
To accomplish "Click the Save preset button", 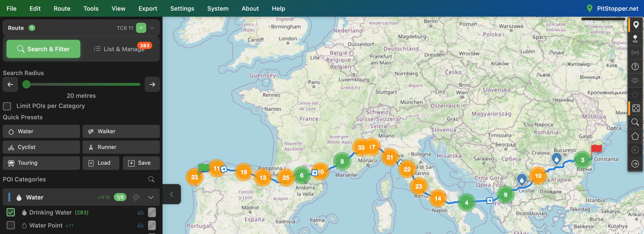I will (x=141, y=163).
